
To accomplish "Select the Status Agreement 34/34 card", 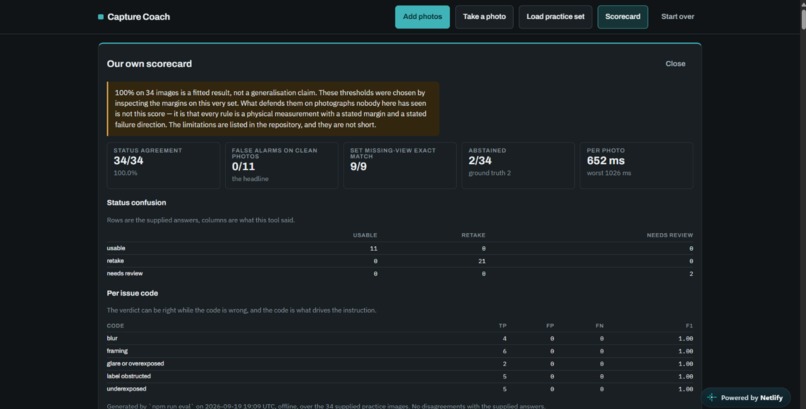I will click(x=163, y=165).
